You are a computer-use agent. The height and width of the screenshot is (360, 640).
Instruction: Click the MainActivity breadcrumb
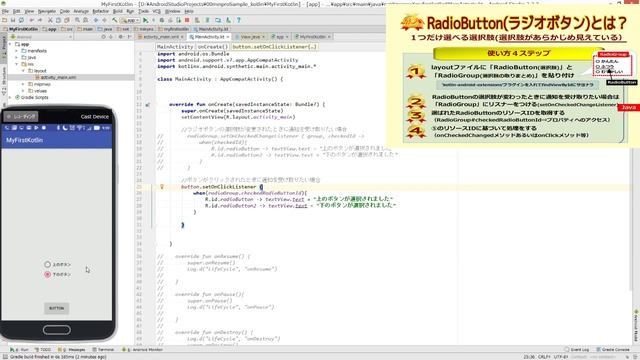point(175,47)
